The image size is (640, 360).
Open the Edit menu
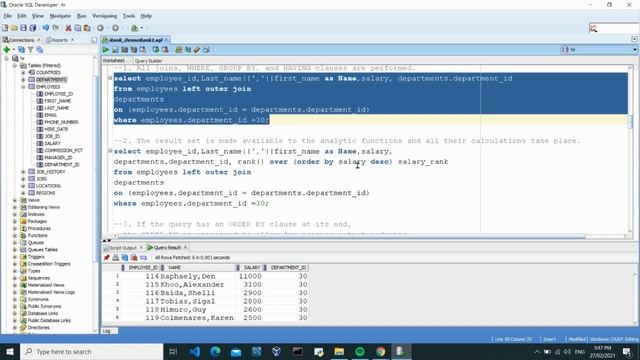tap(22, 16)
